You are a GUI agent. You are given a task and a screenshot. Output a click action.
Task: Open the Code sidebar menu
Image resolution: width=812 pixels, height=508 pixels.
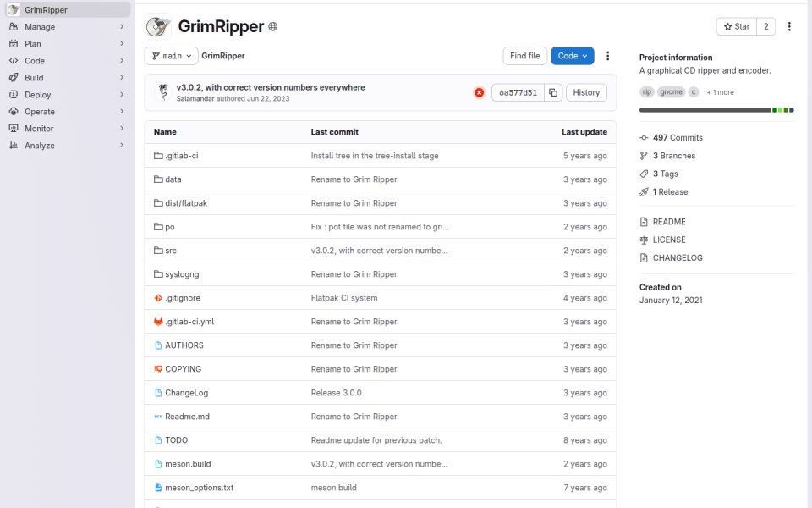click(x=68, y=61)
